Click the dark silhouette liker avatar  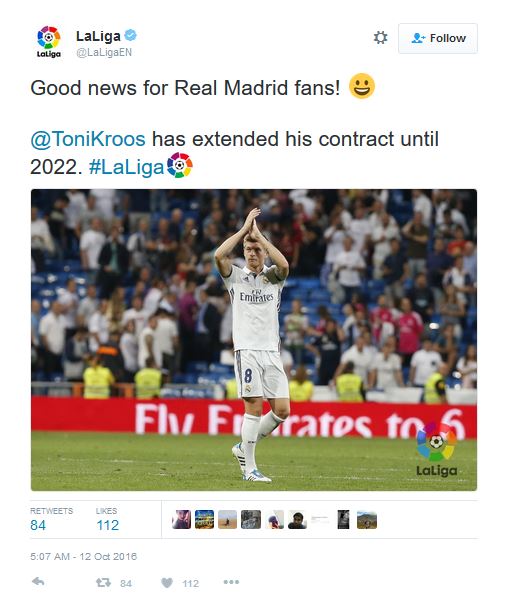point(297,520)
